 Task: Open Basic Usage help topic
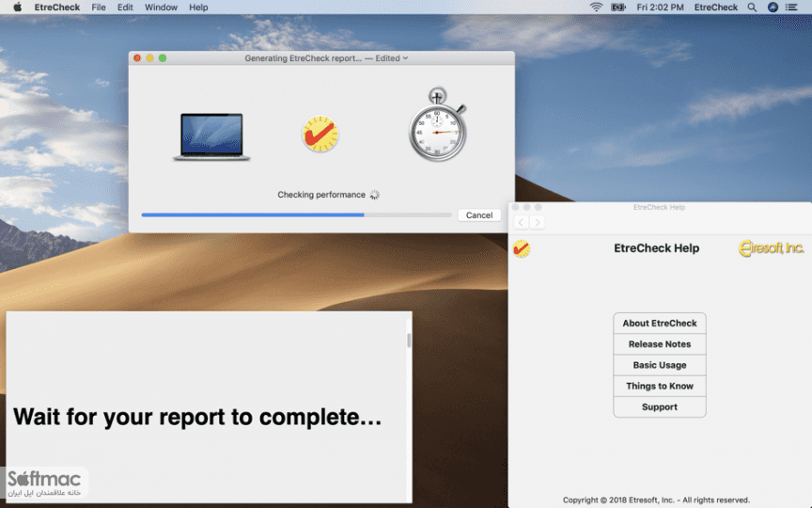tap(660, 365)
